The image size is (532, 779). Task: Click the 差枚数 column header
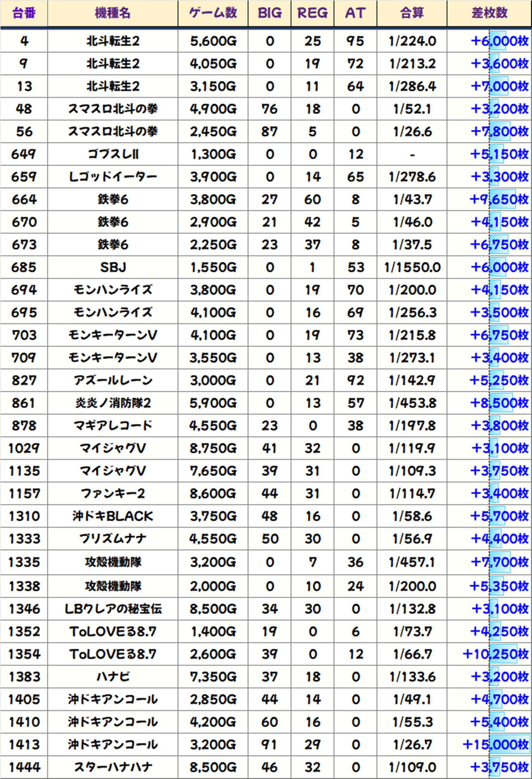[489, 13]
